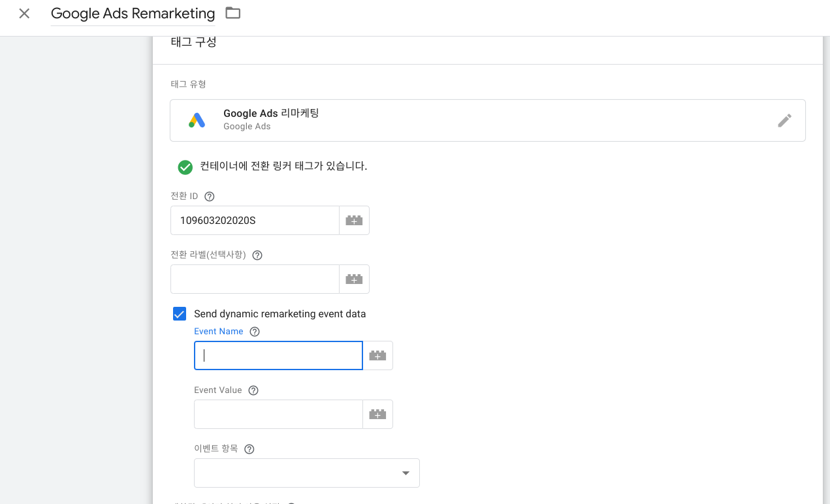Image resolution: width=830 pixels, height=504 pixels.
Task: Click the 태그 구성 section header
Action: click(193, 42)
